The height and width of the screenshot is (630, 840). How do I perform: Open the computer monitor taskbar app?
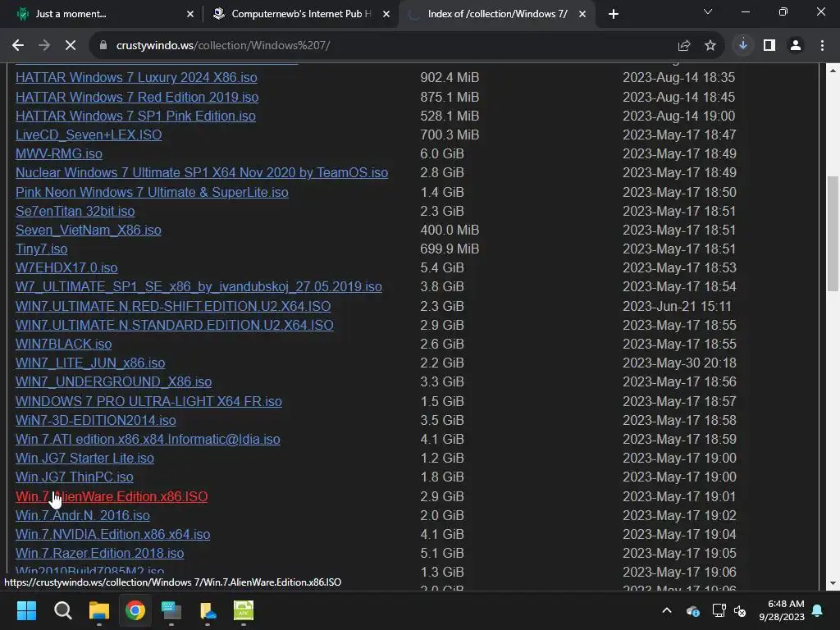pos(171,610)
